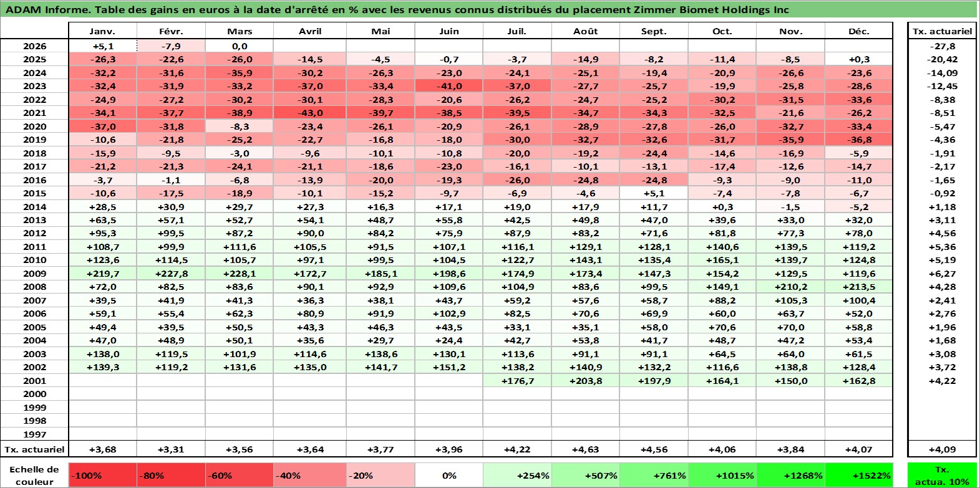Click the Tx. actuariel bottom row label
980x488 pixels.
(34, 449)
